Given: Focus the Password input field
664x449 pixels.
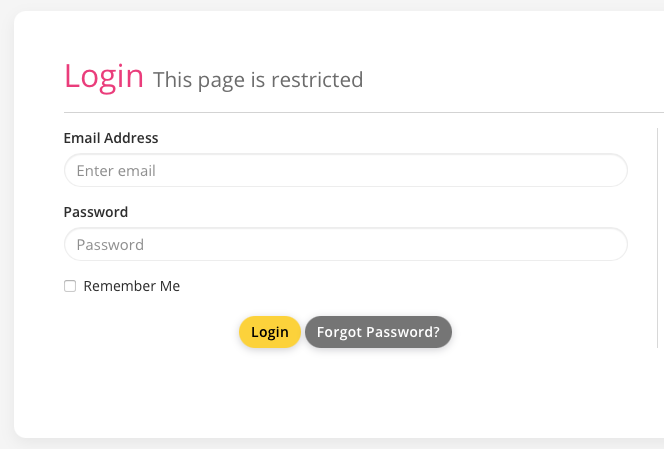Looking at the screenshot, I should tap(345, 244).
